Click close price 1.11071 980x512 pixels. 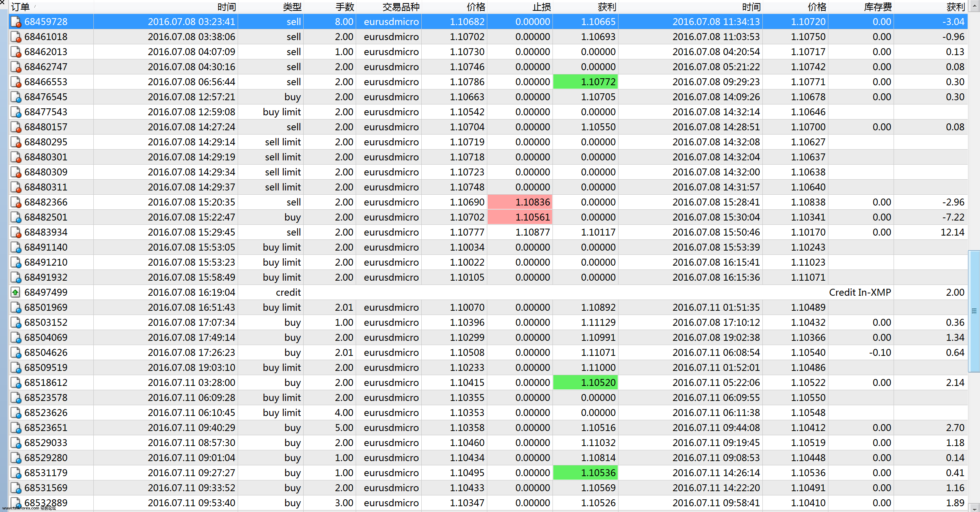pos(808,278)
